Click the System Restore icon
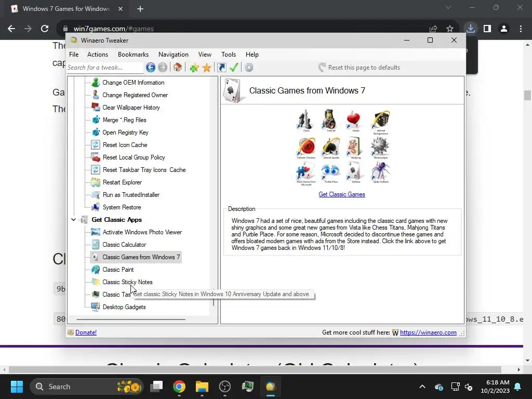Viewport: 532px width, 399px height. click(x=96, y=207)
